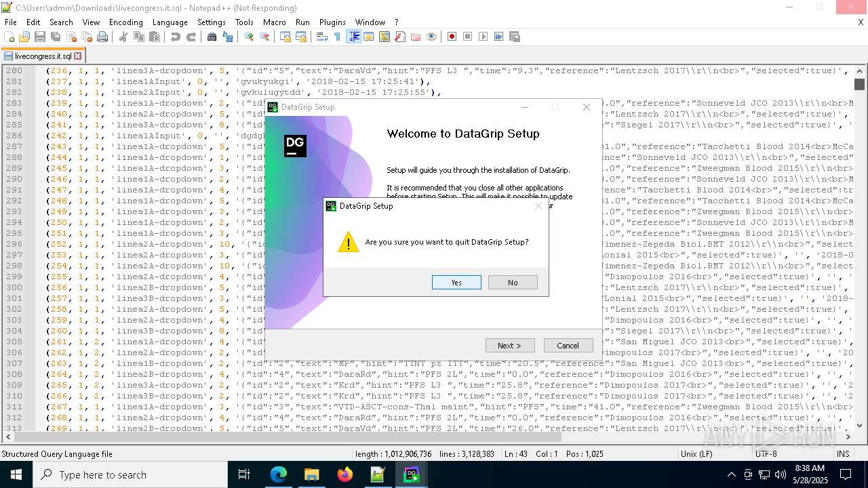868x488 pixels.
Task: Open the Language menu
Action: point(170,22)
